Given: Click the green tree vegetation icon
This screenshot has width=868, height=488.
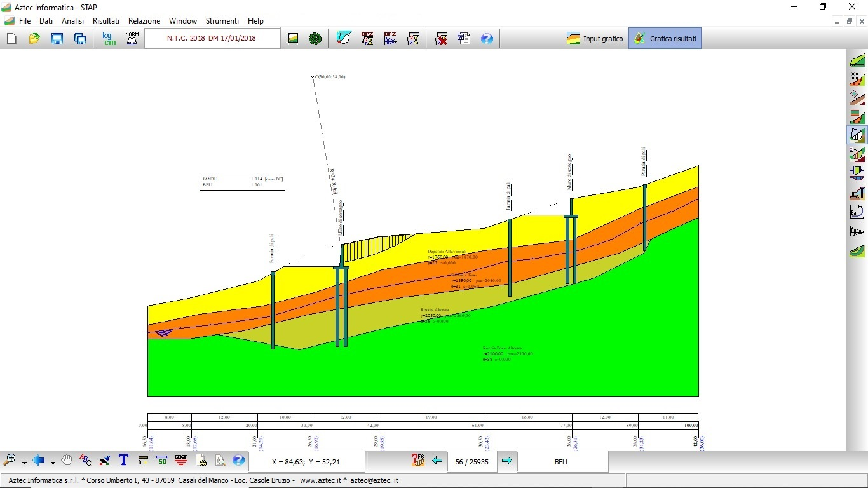Looking at the screenshot, I should click(315, 39).
